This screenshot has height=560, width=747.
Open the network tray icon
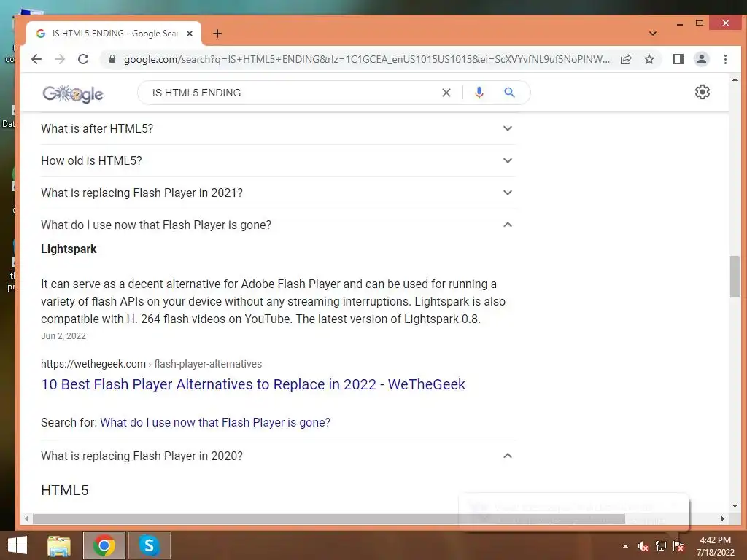661,546
